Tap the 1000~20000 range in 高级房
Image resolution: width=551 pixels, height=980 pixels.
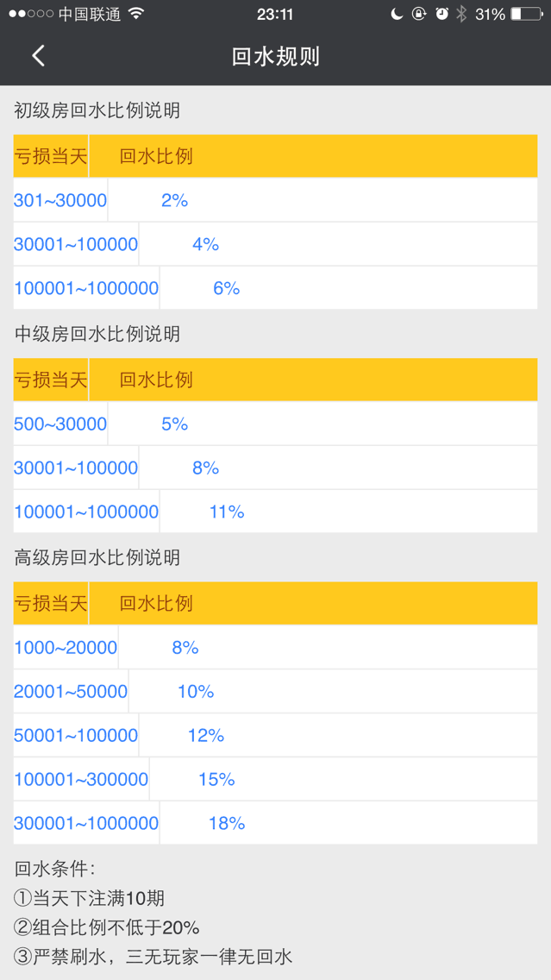[x=66, y=648]
